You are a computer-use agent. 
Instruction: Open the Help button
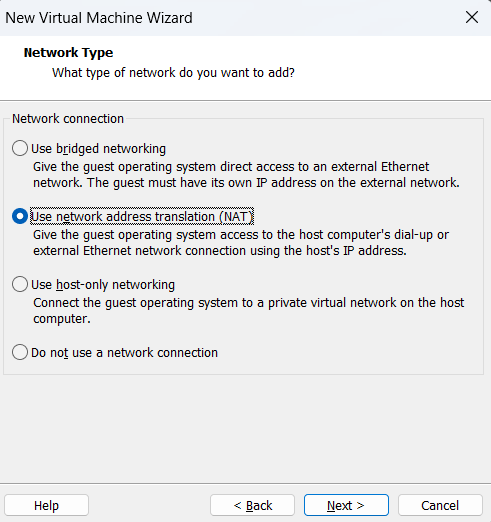(46, 505)
